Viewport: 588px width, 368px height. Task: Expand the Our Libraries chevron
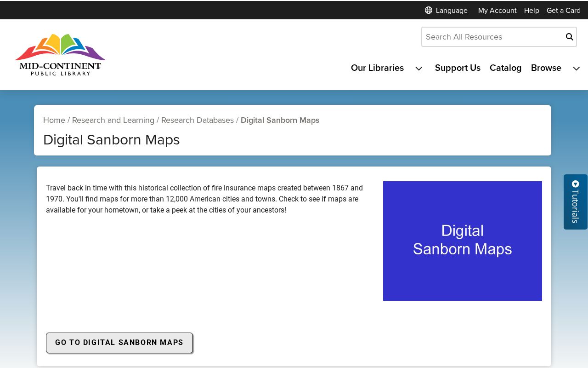tap(419, 69)
